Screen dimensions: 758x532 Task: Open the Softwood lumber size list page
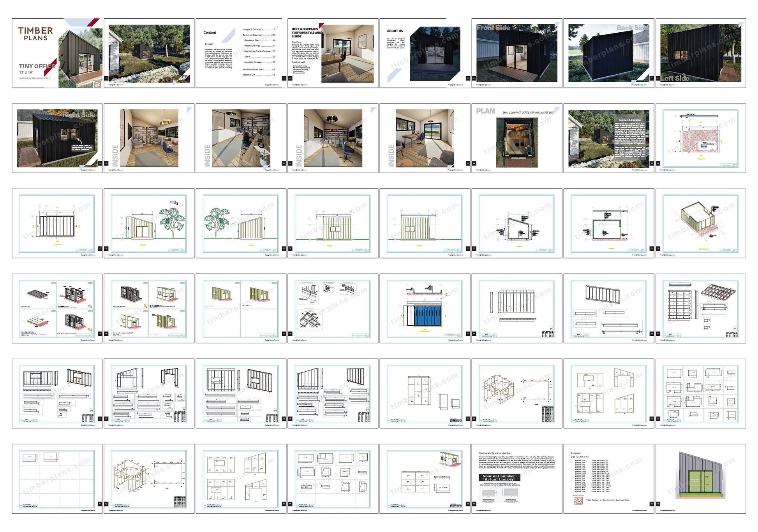tap(608, 479)
